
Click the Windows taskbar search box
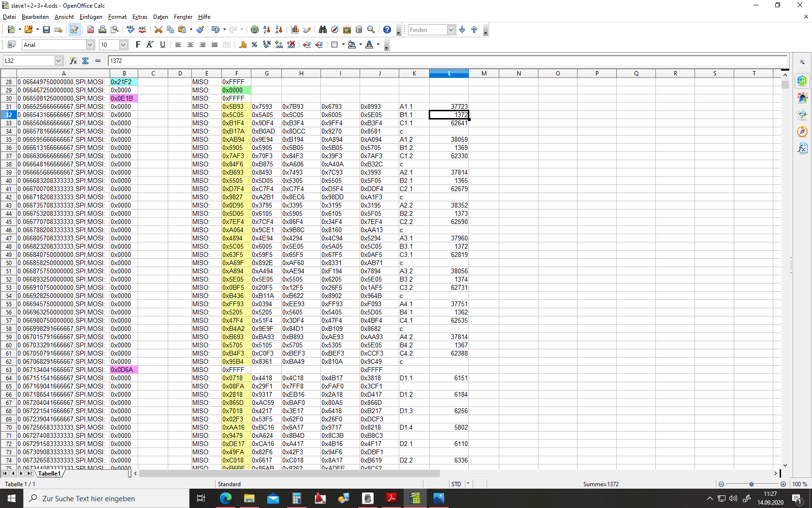[x=106, y=498]
